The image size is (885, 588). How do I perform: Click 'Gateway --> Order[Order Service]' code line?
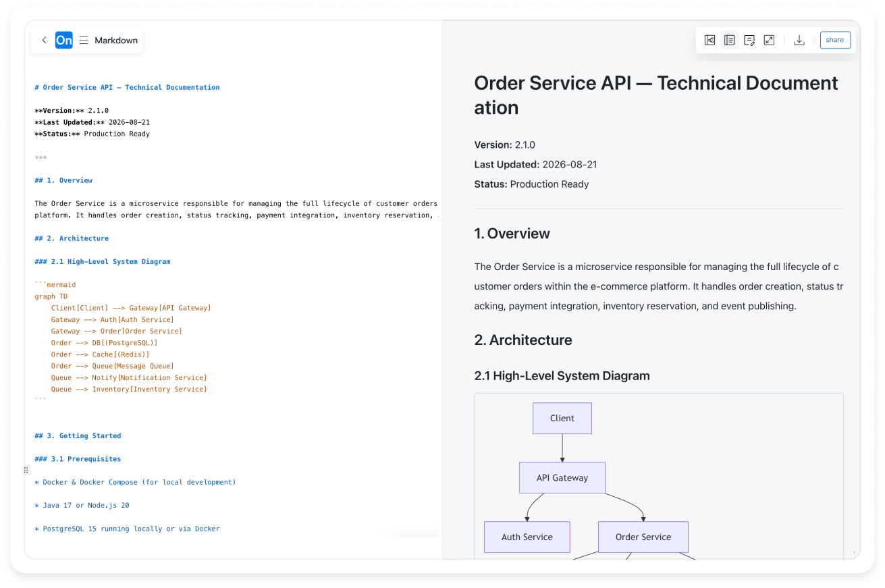116,331
